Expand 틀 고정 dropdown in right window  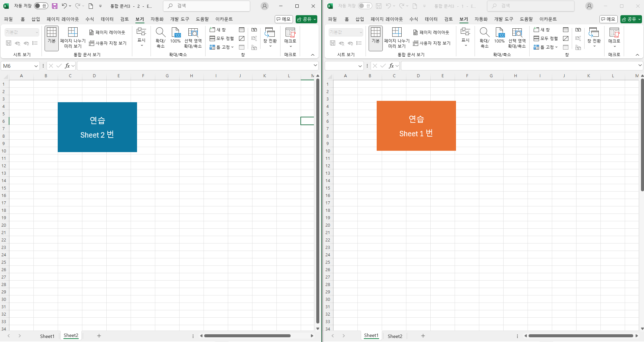tap(546, 47)
